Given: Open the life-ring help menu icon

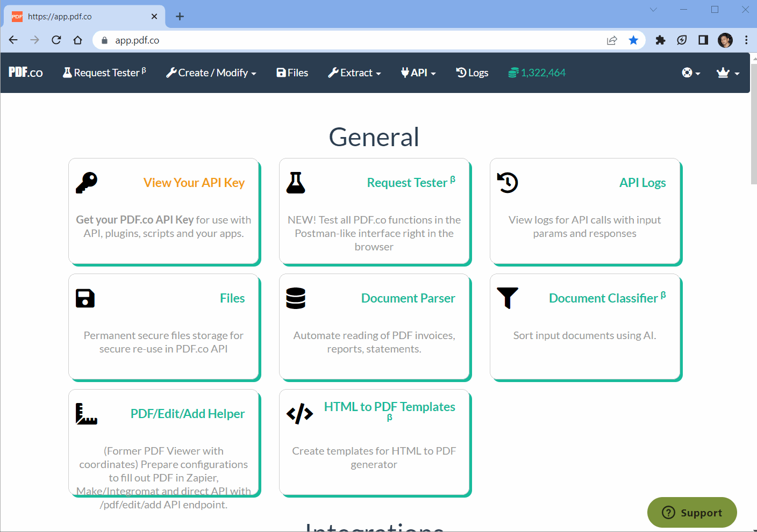Looking at the screenshot, I should pyautogui.click(x=687, y=73).
